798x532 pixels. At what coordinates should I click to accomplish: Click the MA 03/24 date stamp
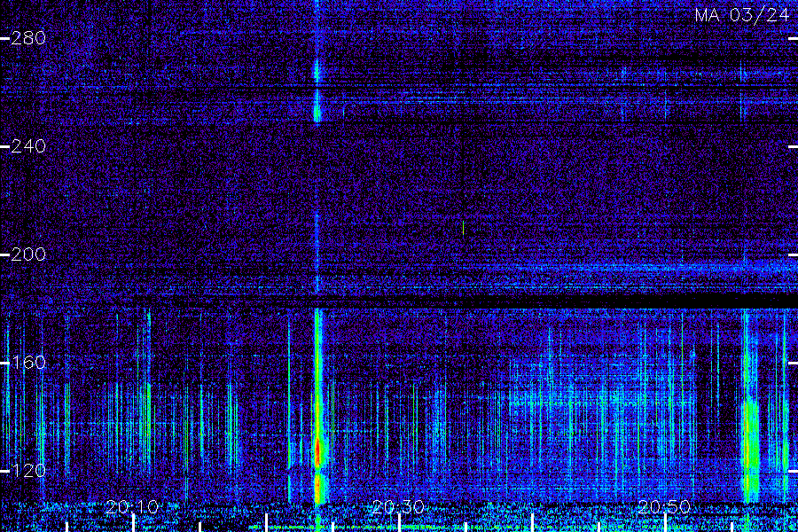pyautogui.click(x=742, y=15)
